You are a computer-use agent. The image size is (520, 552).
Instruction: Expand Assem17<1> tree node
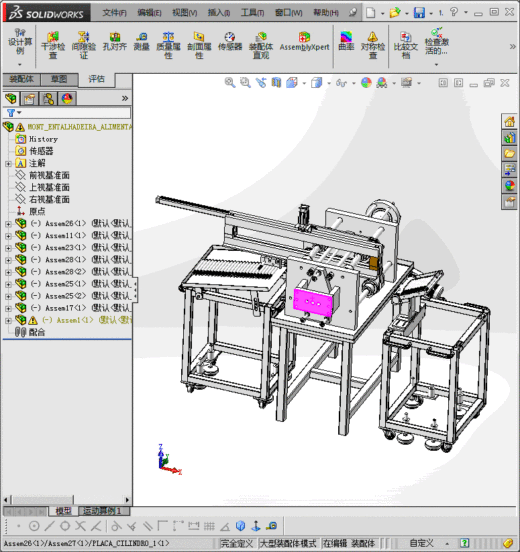pyautogui.click(x=8, y=308)
